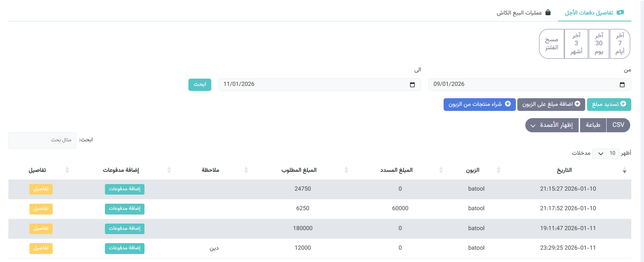Click the date 21:15:27 2026-01-10

click(568, 189)
